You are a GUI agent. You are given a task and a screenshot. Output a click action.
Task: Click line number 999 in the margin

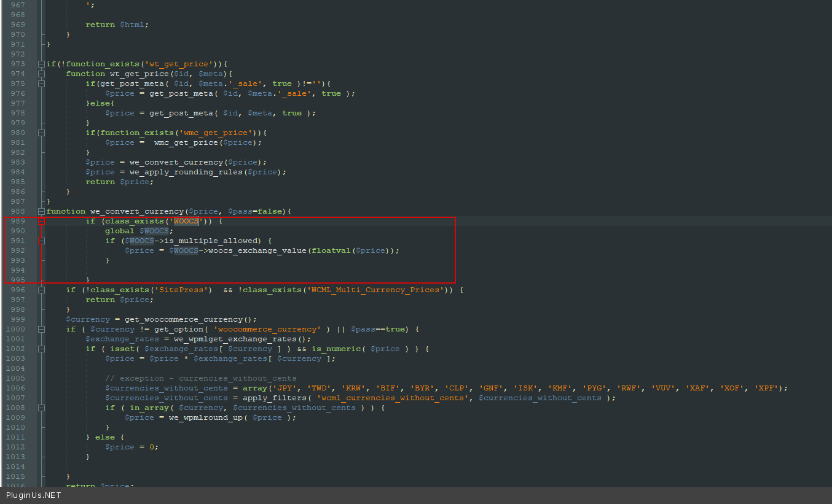click(x=18, y=319)
